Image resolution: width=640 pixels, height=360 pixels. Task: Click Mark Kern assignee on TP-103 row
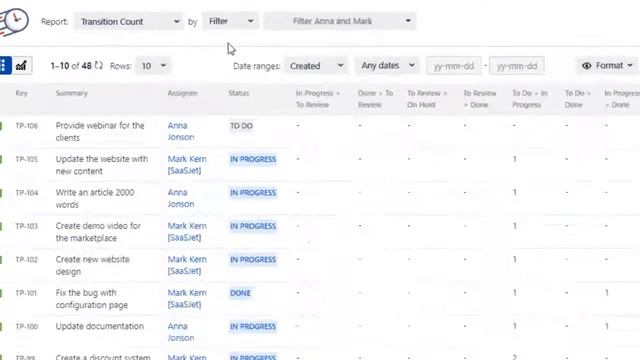pyautogui.click(x=187, y=232)
